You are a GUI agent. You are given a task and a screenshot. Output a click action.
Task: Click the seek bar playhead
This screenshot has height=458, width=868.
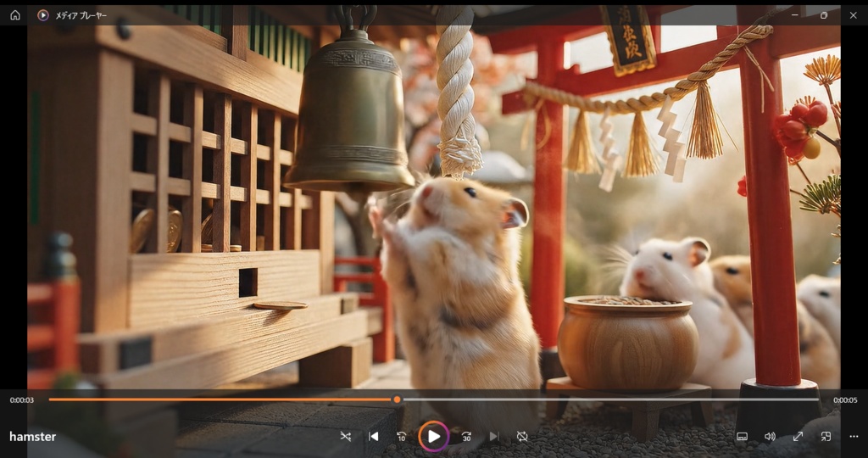(397, 399)
